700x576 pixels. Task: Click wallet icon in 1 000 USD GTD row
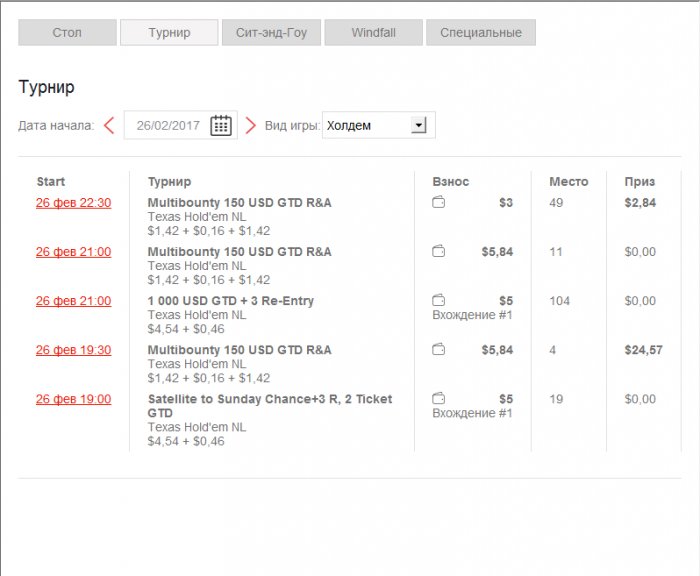pos(438,300)
